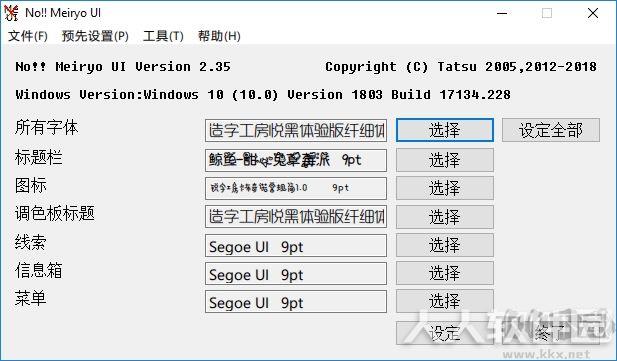Click the 设定全部 button
The height and width of the screenshot is (361, 617).
pos(550,130)
